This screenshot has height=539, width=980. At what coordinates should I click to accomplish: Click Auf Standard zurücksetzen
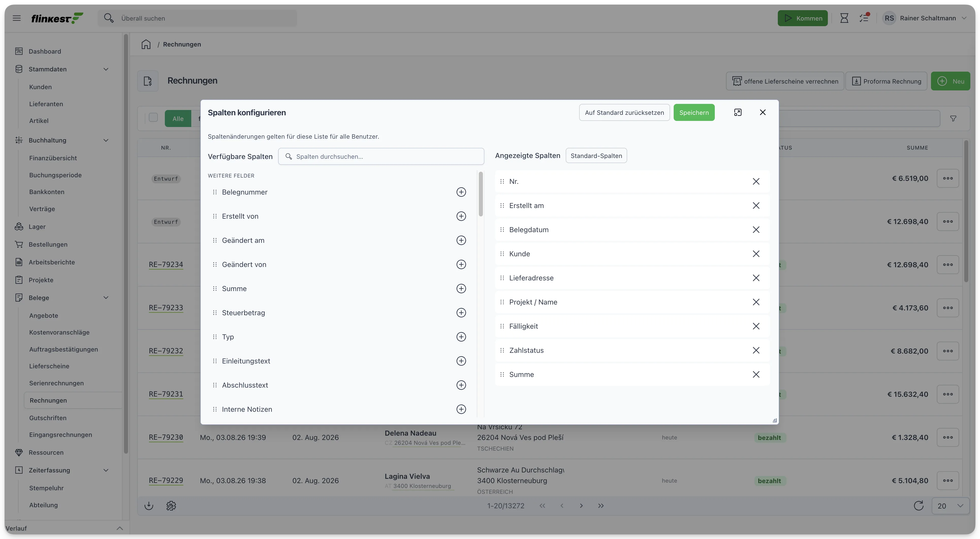[x=624, y=113]
